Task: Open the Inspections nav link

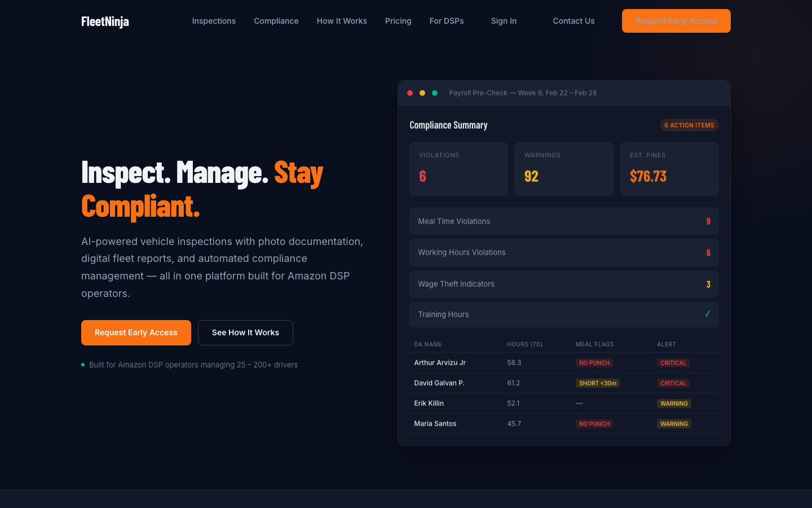Action: 214,21
